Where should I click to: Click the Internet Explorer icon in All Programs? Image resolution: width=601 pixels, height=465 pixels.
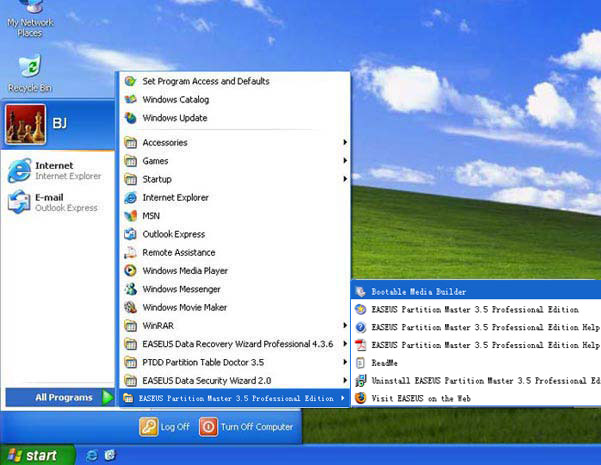pos(130,197)
